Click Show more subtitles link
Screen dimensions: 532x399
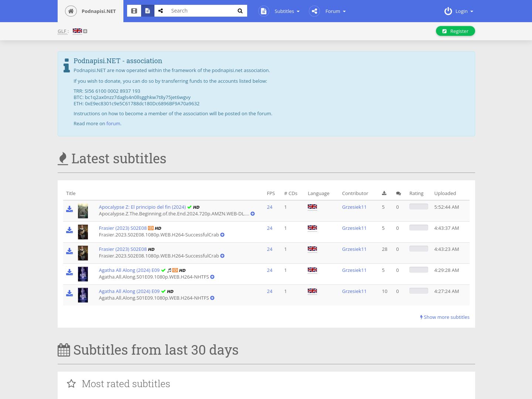[445, 317]
